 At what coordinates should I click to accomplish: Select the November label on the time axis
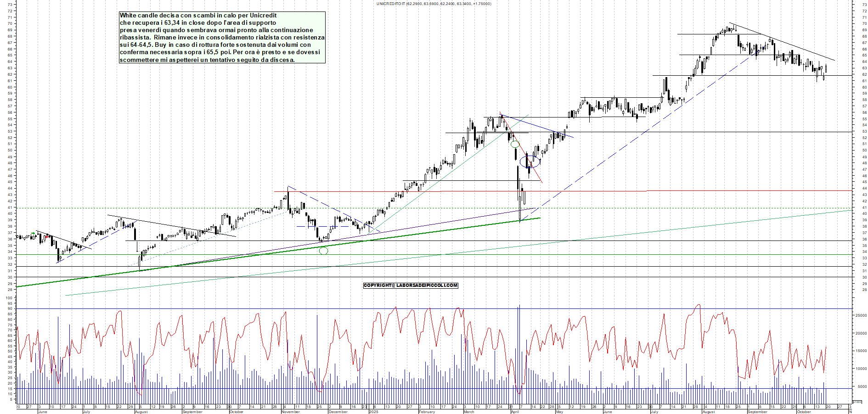[x=290, y=412]
